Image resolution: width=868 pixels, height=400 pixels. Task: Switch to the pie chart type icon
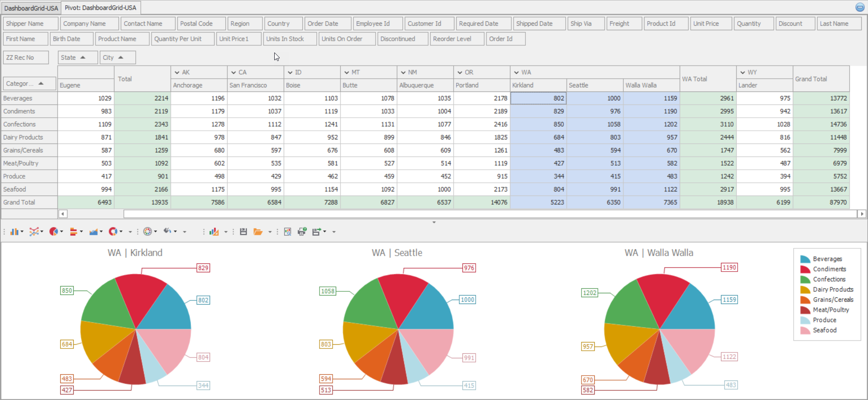click(x=53, y=232)
